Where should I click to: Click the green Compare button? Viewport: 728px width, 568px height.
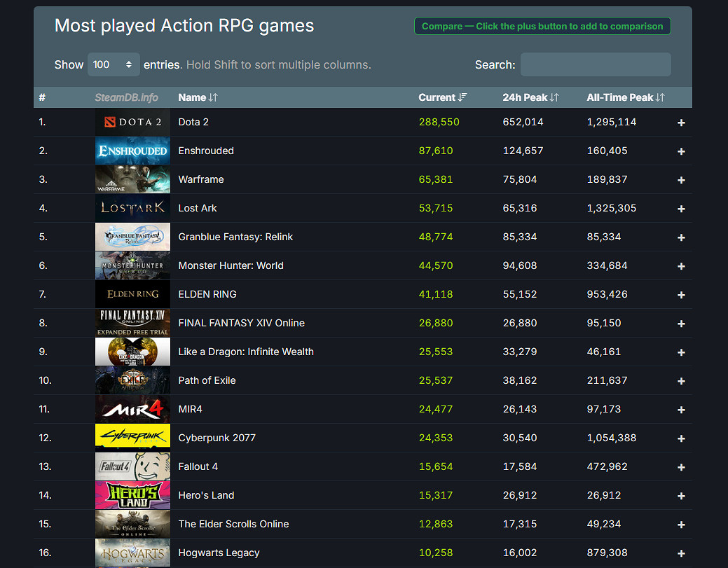click(542, 27)
